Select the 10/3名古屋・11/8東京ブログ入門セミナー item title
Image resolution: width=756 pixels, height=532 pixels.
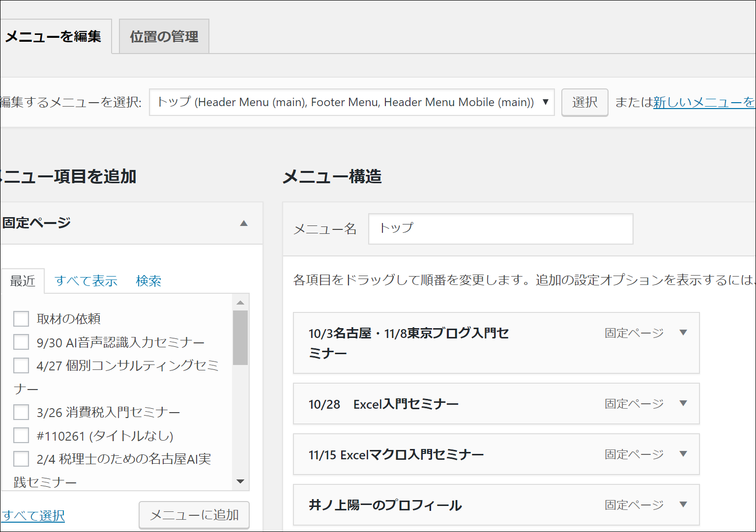[409, 343]
